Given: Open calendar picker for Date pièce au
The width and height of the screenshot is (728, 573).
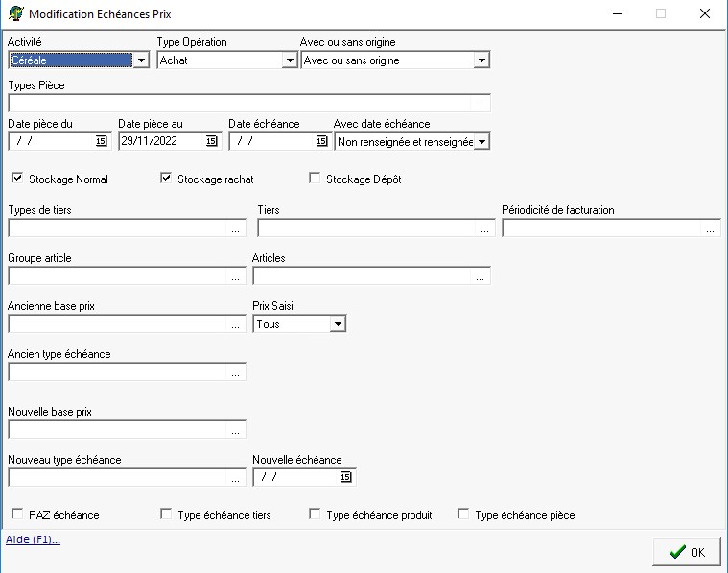Looking at the screenshot, I should tap(212, 142).
